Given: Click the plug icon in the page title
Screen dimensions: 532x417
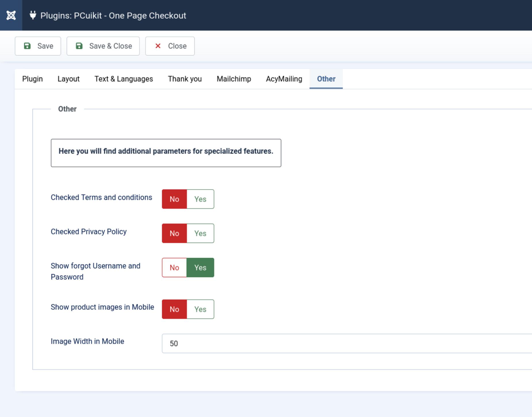Looking at the screenshot, I should pos(33,15).
